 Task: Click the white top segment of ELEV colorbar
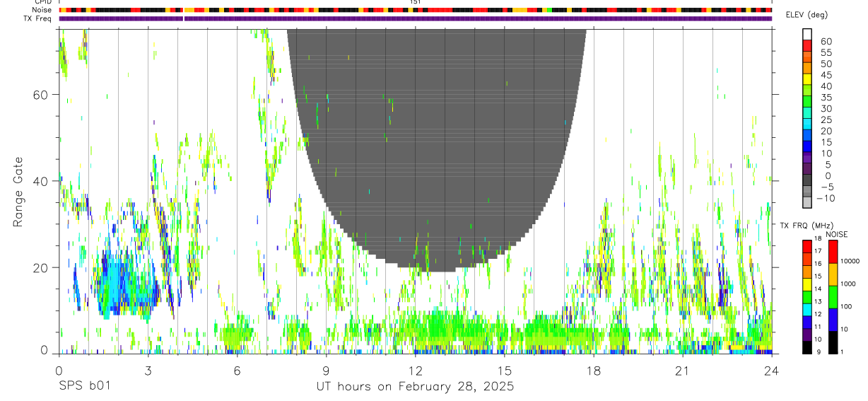pyautogui.click(x=807, y=34)
